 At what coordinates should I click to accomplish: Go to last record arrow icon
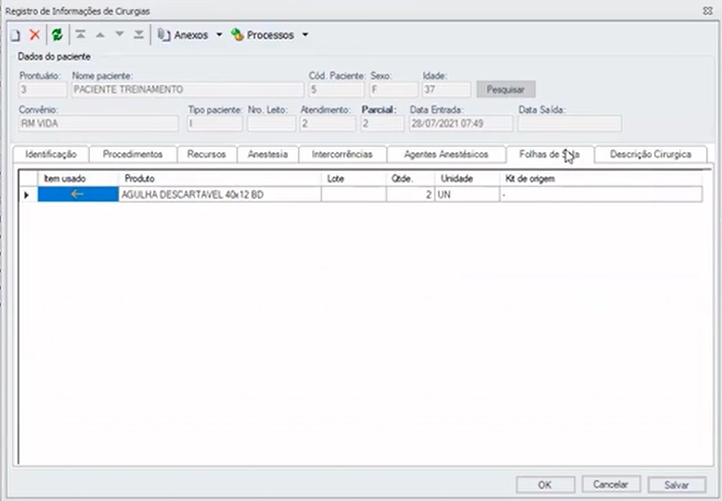139,35
